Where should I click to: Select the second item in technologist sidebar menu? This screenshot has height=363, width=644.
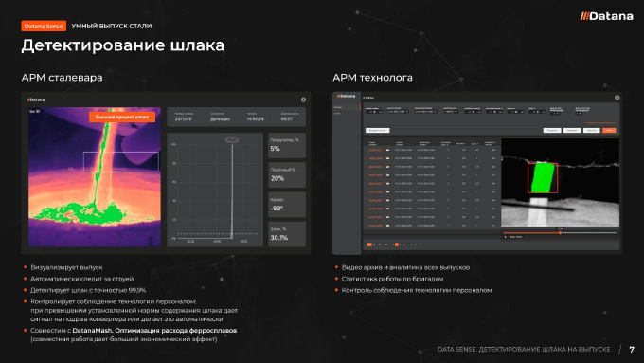pyautogui.click(x=337, y=113)
